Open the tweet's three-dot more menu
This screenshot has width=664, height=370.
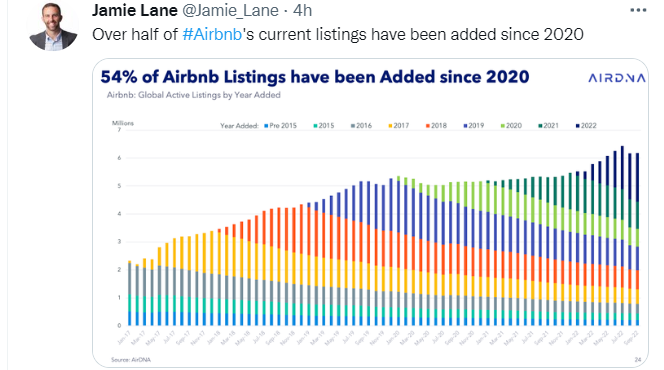pos(638,10)
